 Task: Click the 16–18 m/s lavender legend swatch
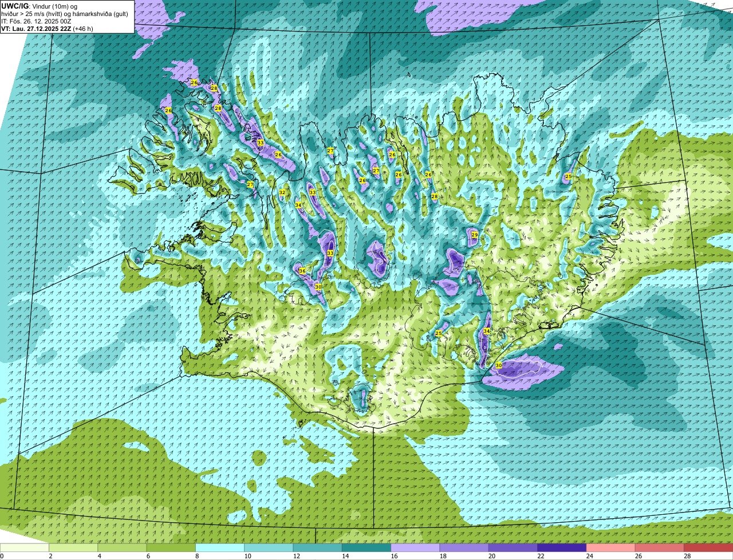(415, 548)
